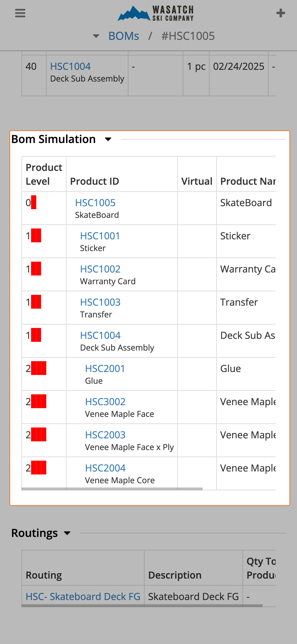The height and width of the screenshot is (644, 297).
Task: Open HSC2003 Venee Maple Face x Ply
Action: pos(105,435)
